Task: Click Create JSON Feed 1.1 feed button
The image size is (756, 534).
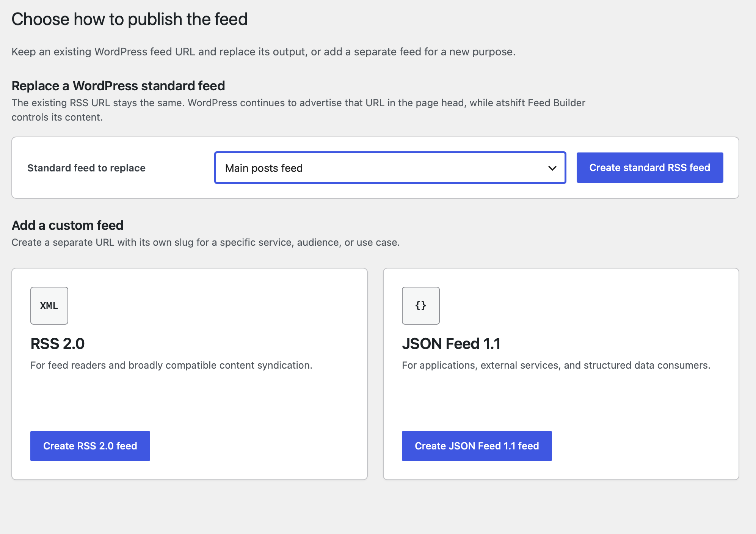Action: pyautogui.click(x=477, y=446)
